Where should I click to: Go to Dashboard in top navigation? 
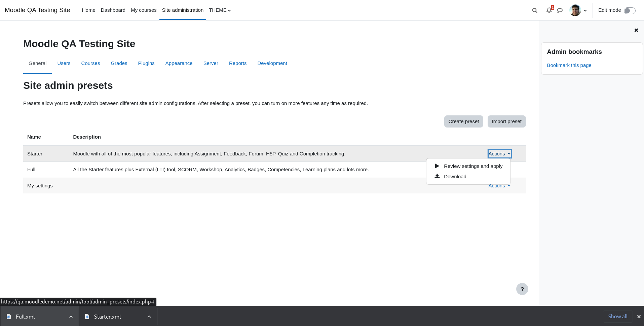pos(113,10)
